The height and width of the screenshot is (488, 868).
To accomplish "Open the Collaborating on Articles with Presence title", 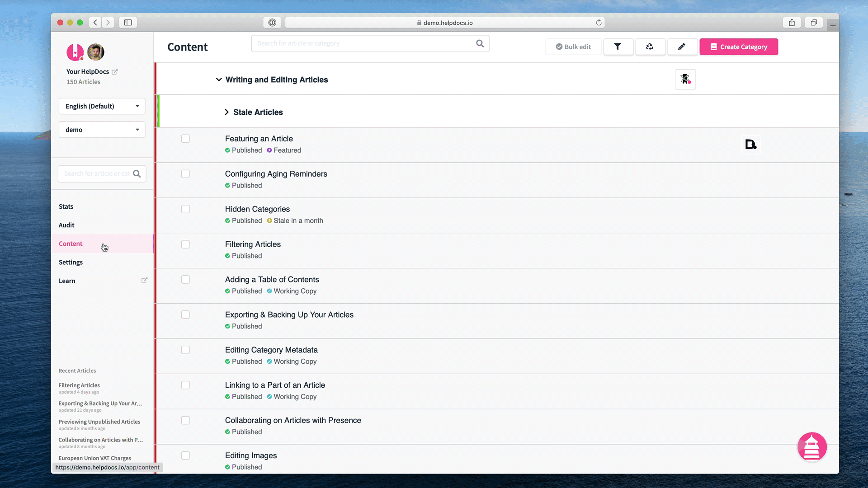I will pyautogui.click(x=293, y=420).
